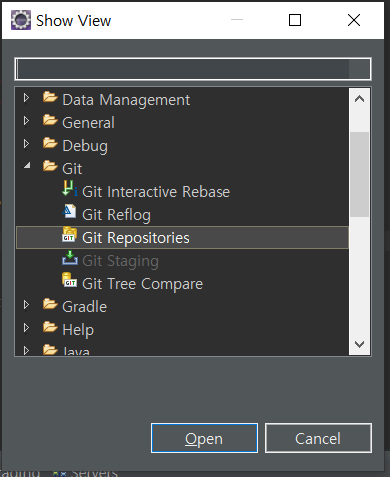390x477 pixels.
Task: Select the Help label
Action: click(78, 330)
